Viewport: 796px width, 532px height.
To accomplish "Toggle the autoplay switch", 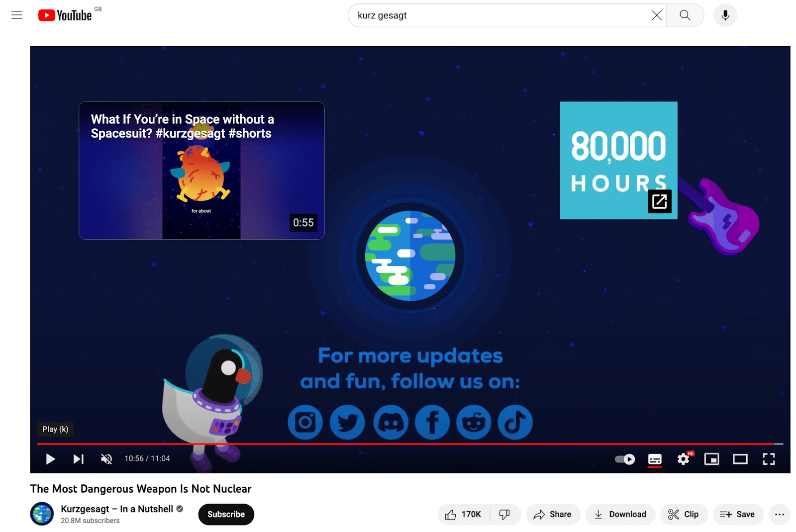I will pos(625,459).
